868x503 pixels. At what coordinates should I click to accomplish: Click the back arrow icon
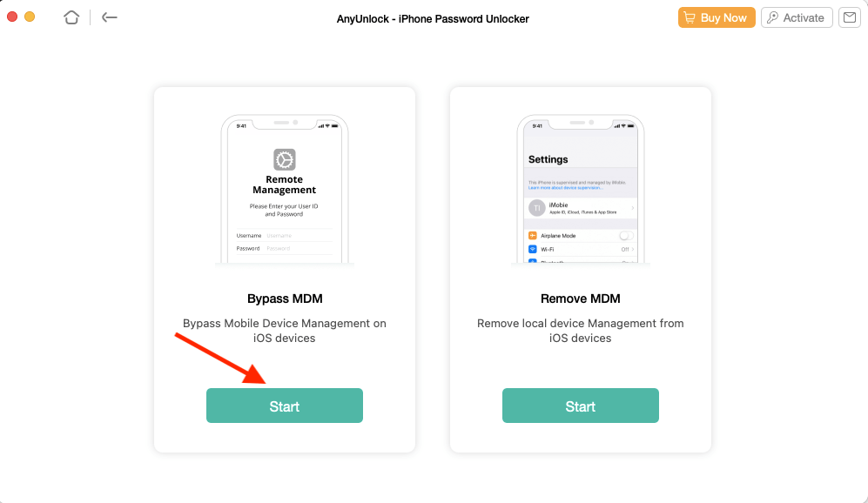click(109, 17)
